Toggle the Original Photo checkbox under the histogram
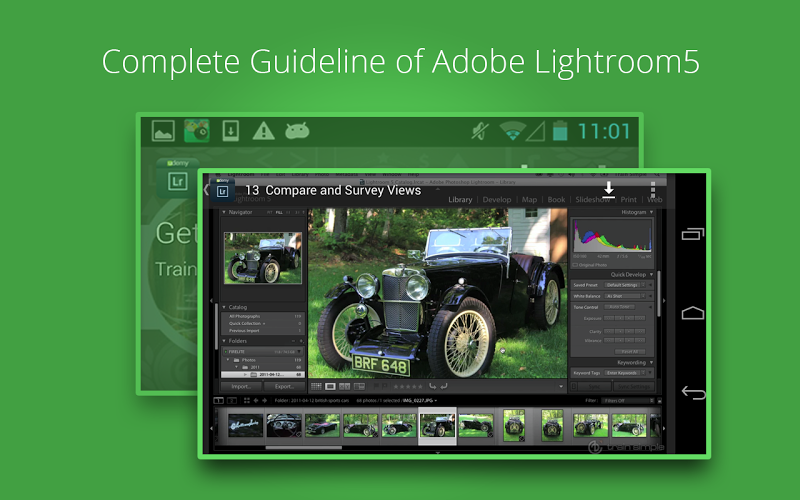Image resolution: width=800 pixels, height=500 pixels. (x=575, y=265)
